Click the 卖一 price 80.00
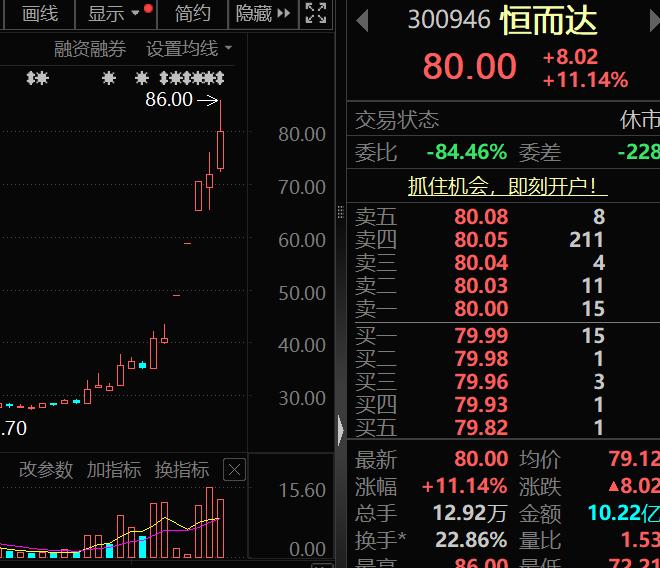660x568 pixels. 481,309
